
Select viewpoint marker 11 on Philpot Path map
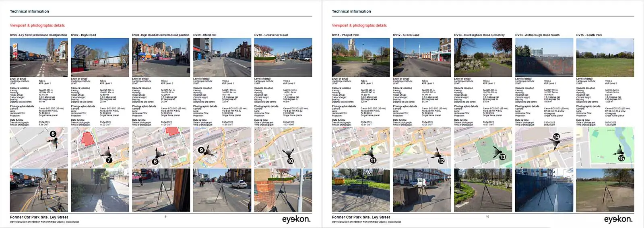coord(373,160)
